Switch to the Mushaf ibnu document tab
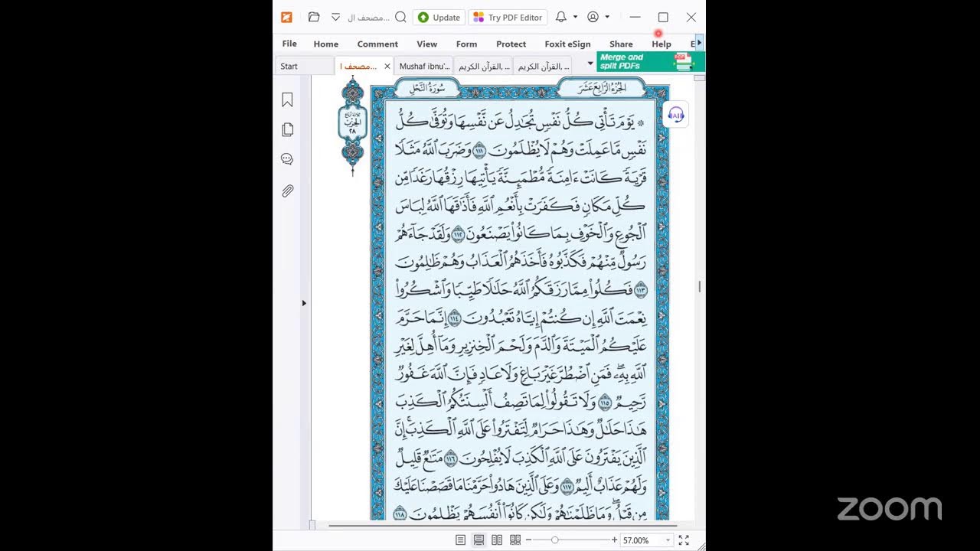This screenshot has width=980, height=551. tap(424, 66)
